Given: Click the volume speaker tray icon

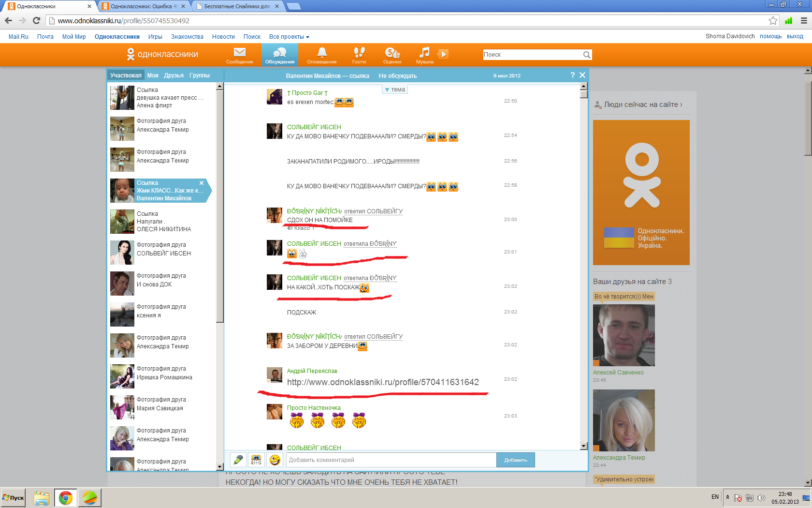Looking at the screenshot, I should point(761,498).
